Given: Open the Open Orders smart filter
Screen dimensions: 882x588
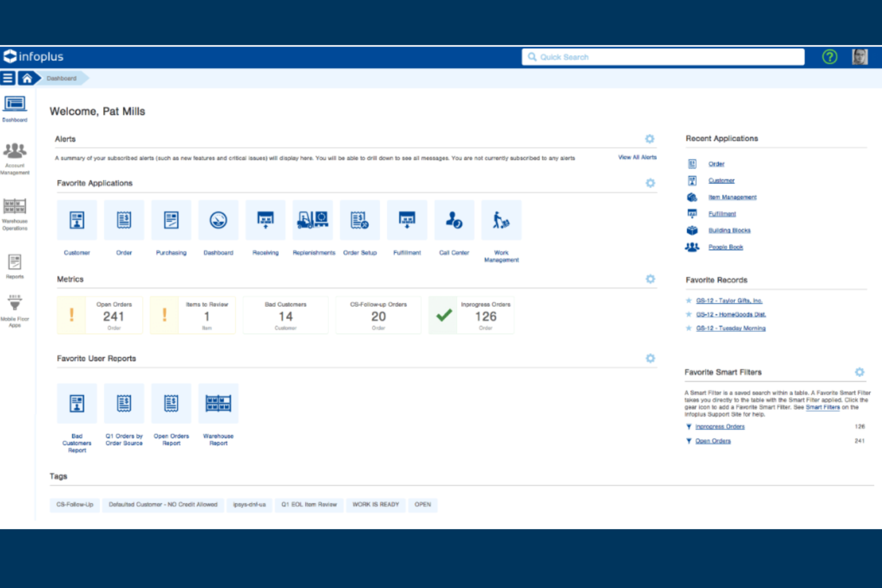Looking at the screenshot, I should (x=713, y=441).
